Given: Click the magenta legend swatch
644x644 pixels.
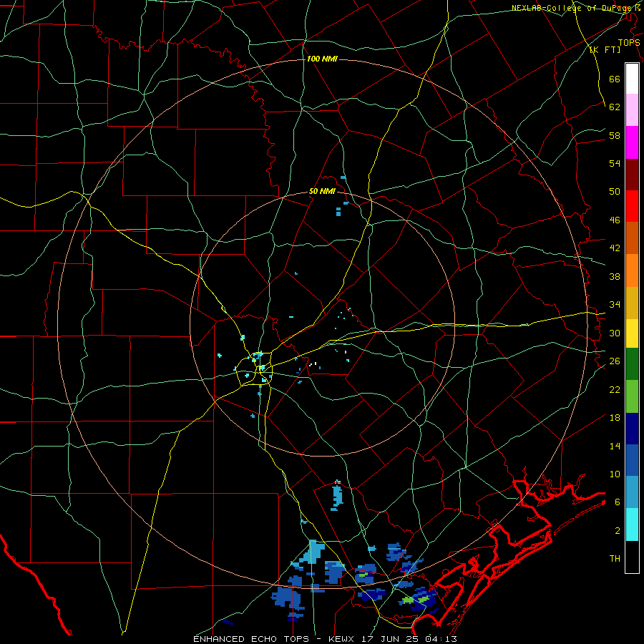Looking at the screenshot, I should pyautogui.click(x=632, y=142).
